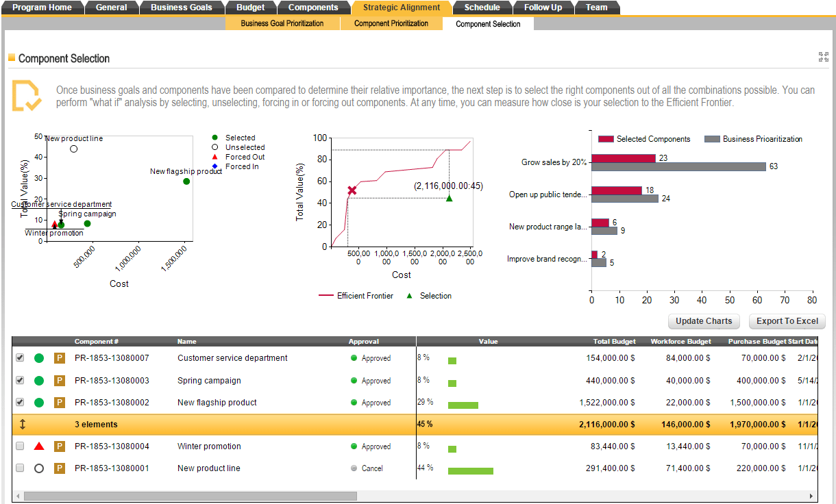
Task: Click the Update Charts button
Action: [x=704, y=321]
